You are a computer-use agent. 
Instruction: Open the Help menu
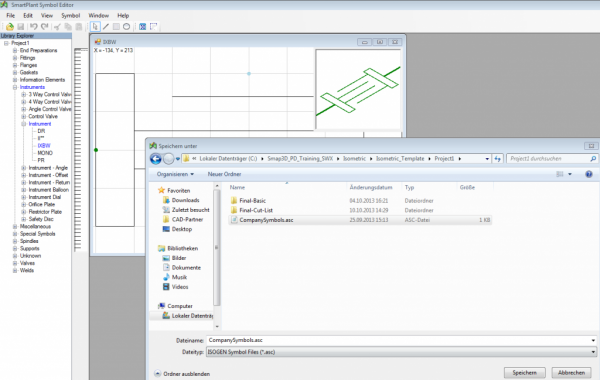[x=123, y=16]
